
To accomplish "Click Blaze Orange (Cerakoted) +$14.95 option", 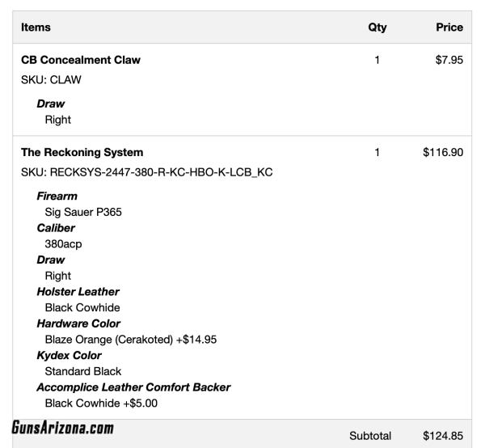I will click(x=131, y=340).
